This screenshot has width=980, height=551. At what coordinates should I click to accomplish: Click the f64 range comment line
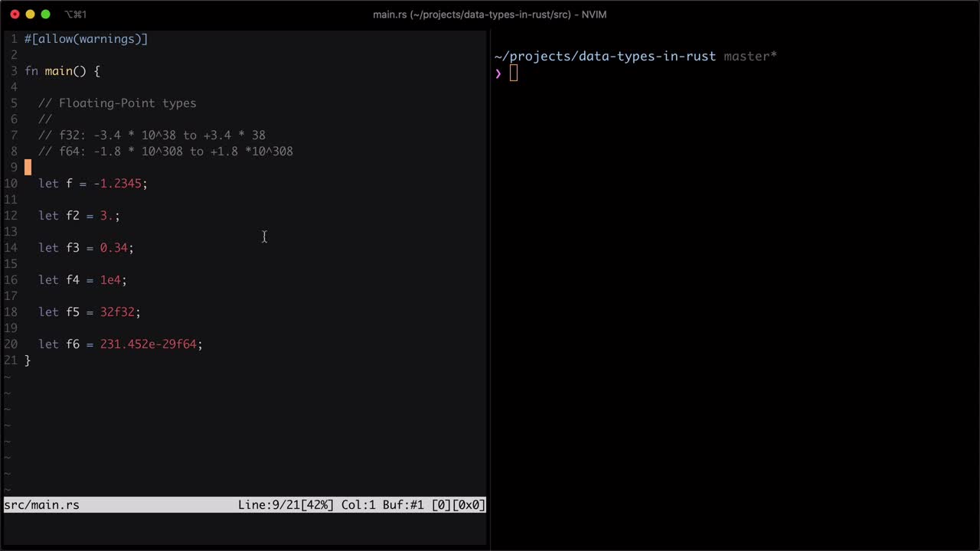coord(165,152)
